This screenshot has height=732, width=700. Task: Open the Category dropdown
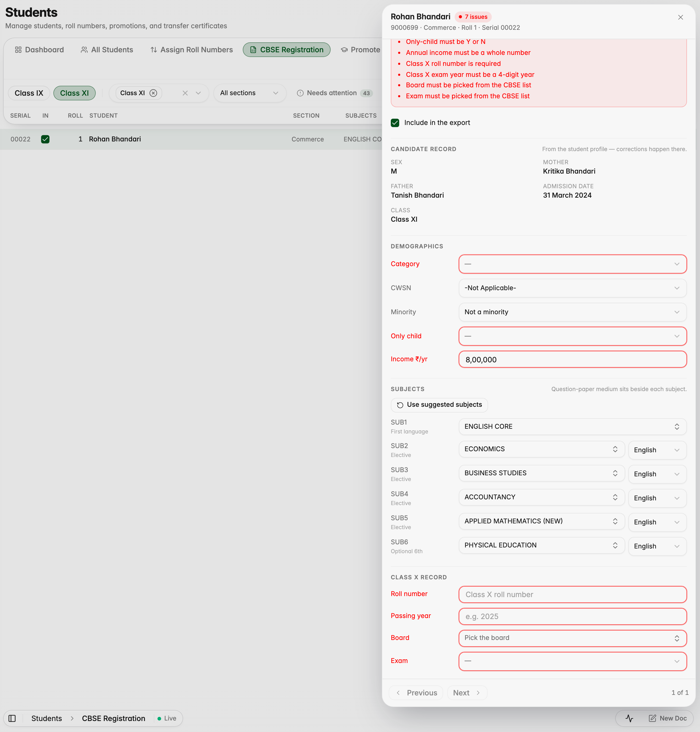(572, 264)
